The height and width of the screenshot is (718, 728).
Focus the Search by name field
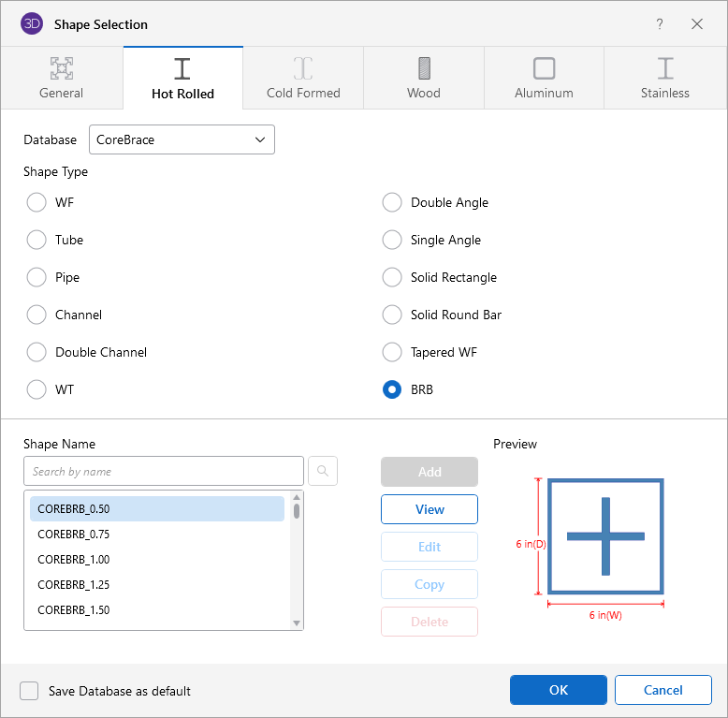164,471
